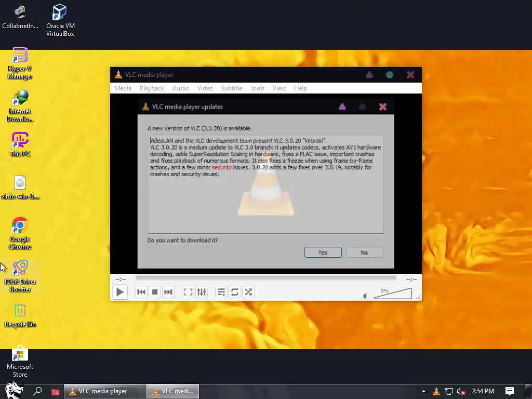Show hidden system tray icons
The width and height of the screenshot is (532, 399).
(423, 391)
